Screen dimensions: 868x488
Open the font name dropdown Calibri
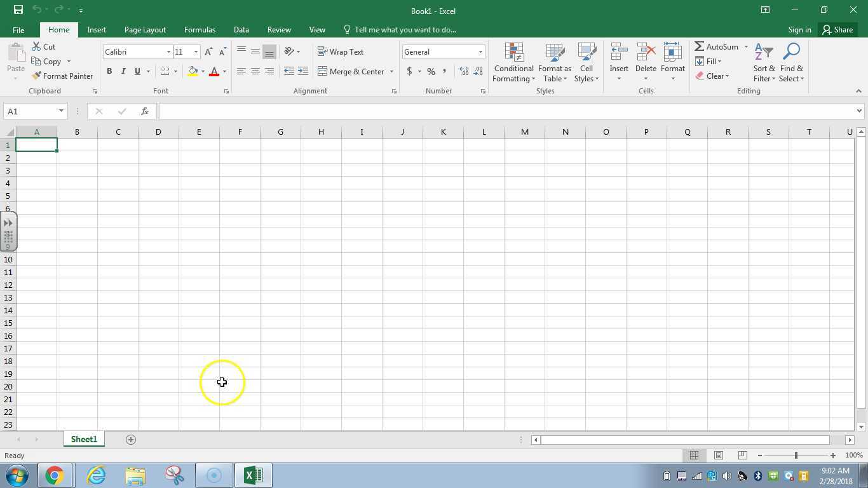click(x=168, y=52)
